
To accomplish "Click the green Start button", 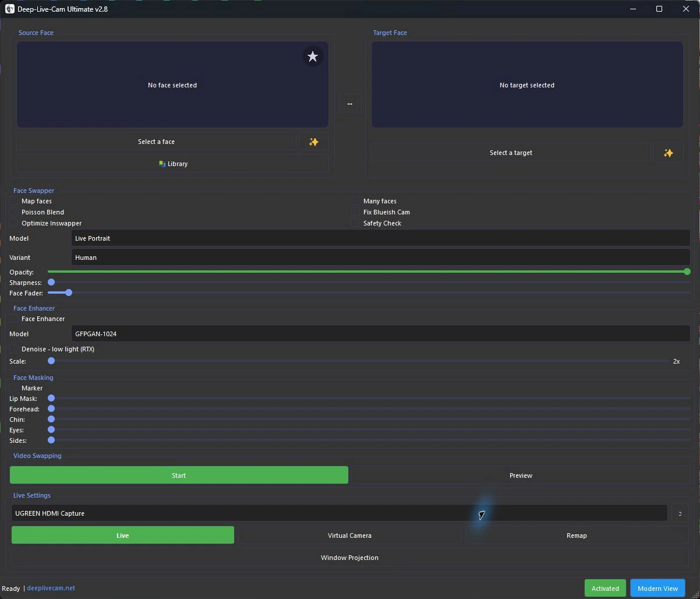I will click(x=179, y=475).
